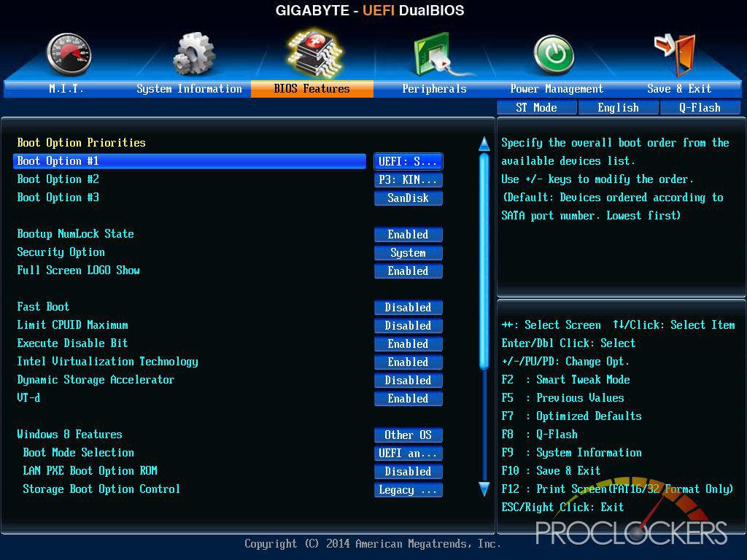This screenshot has width=747, height=560.
Task: Click the Boot Option Priorities heading
Action: [x=82, y=142]
